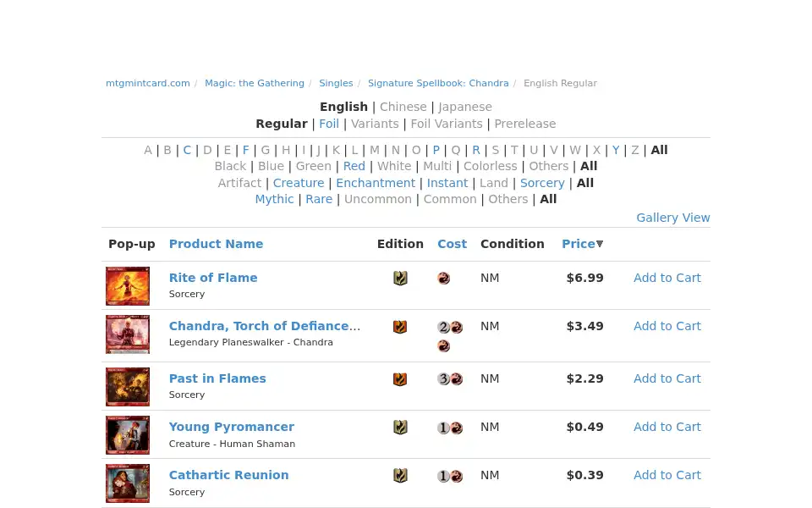The width and height of the screenshot is (812, 508).
Task: Add Cathartic Reunion to cart
Action: (x=667, y=475)
